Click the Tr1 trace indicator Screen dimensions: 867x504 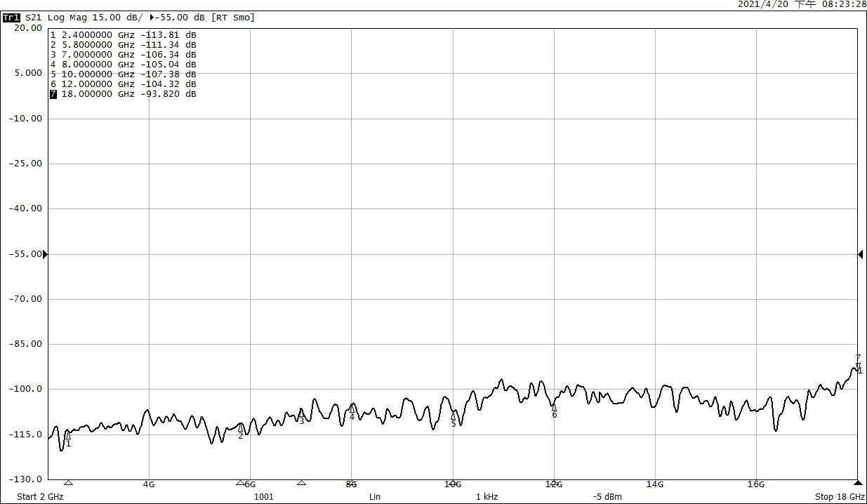11,18
